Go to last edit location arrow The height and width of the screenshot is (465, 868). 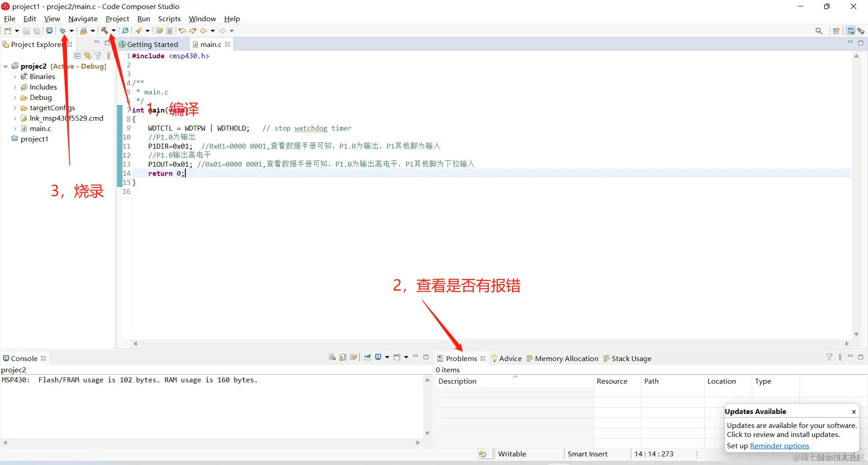coord(182,31)
